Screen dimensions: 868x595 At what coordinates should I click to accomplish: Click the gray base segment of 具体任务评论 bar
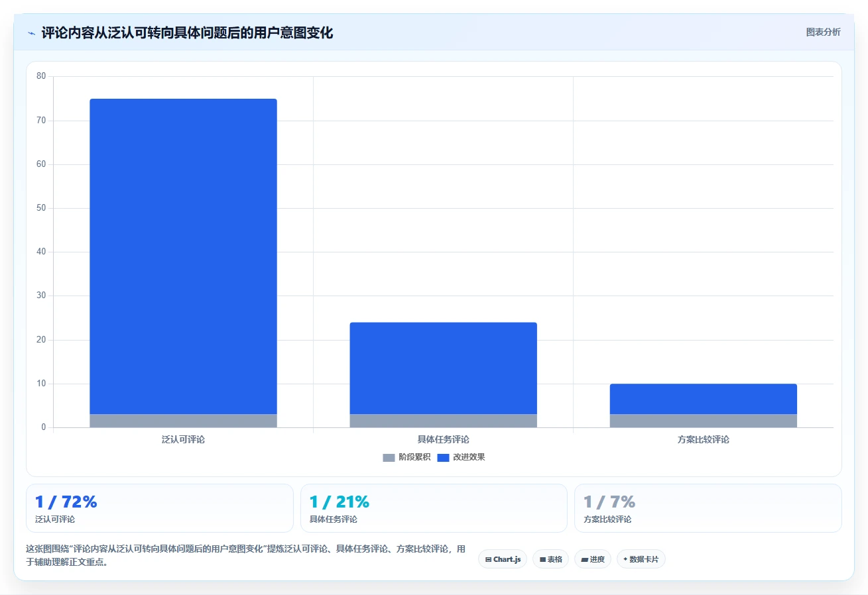[443, 421]
